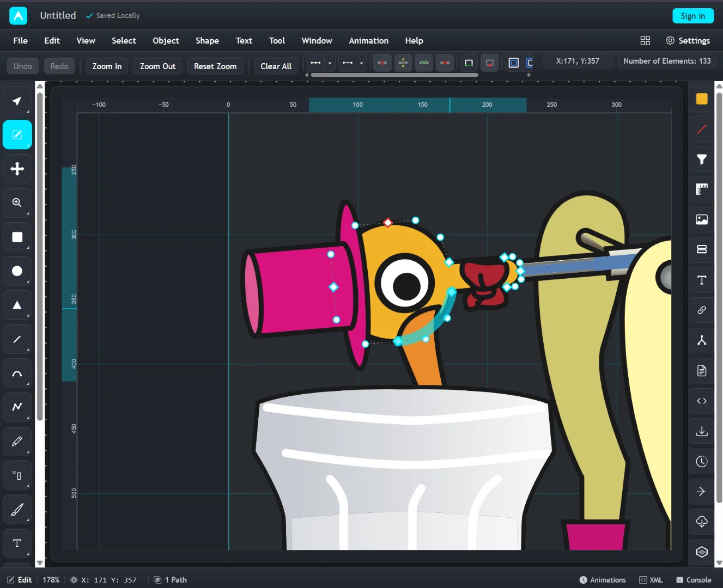
Task: Open the View menu
Action: 86,40
